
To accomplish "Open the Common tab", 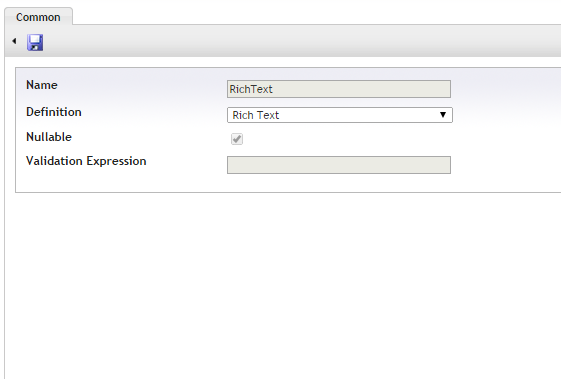I will coord(38,17).
